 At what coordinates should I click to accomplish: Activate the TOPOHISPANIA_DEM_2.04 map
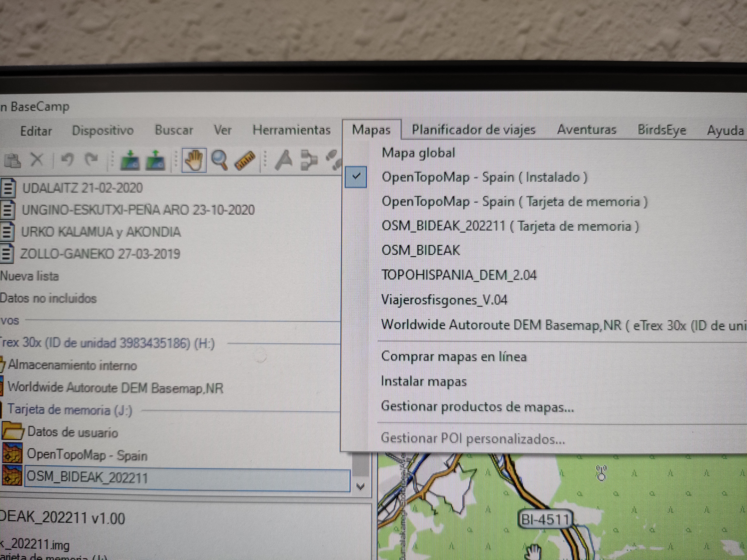(x=458, y=275)
